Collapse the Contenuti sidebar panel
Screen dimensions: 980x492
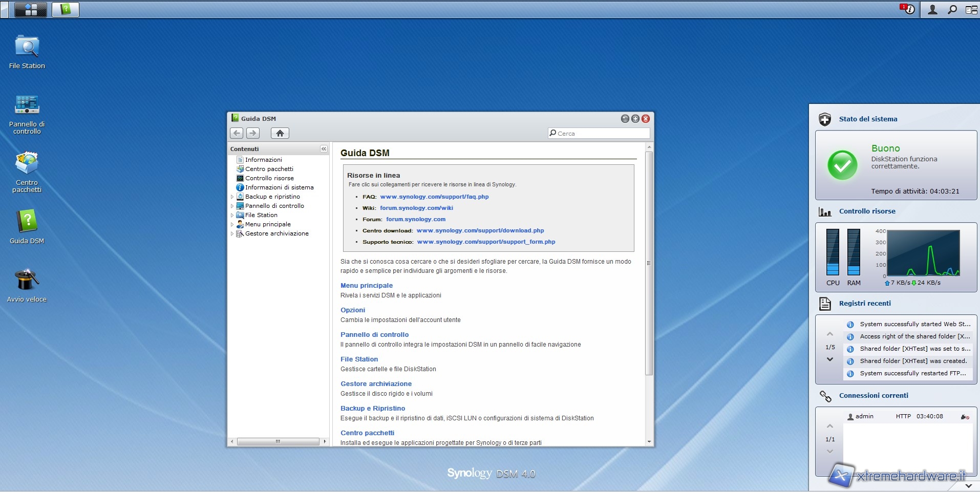point(324,149)
